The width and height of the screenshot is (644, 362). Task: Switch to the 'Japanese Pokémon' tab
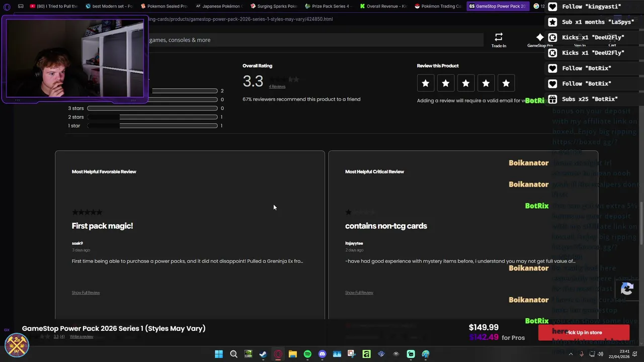[x=219, y=6]
